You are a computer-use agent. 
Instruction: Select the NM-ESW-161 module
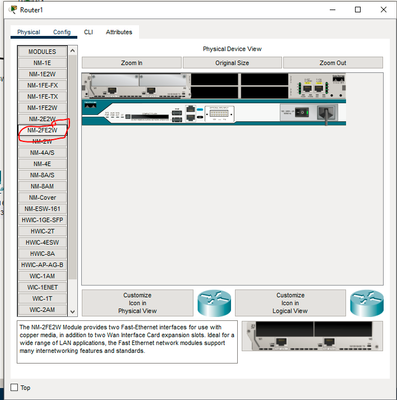coord(42,209)
